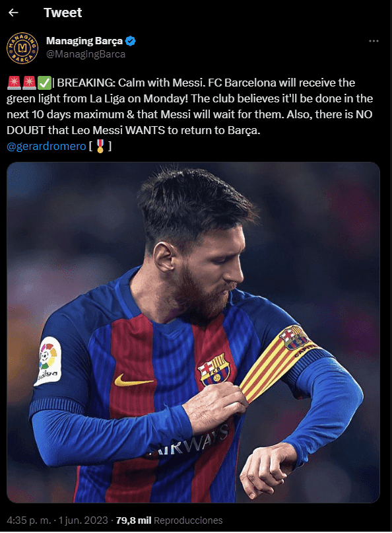Screen dimensions: 392x533
Task: Click the first red siren emoji
Action: (x=14, y=83)
